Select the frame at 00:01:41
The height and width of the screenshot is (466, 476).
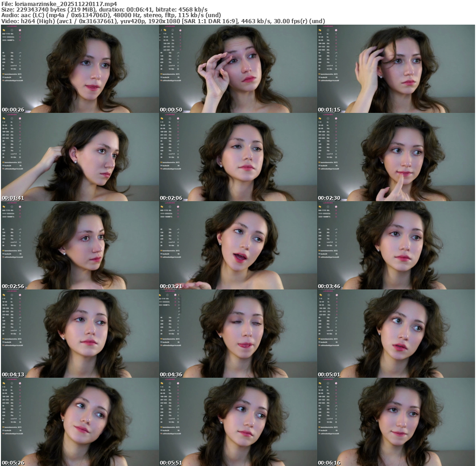point(79,157)
